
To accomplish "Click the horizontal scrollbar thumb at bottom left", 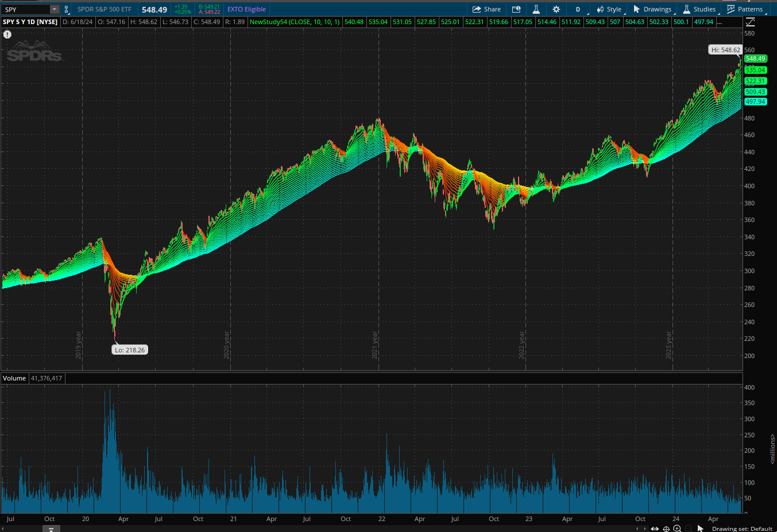I will (51, 529).
